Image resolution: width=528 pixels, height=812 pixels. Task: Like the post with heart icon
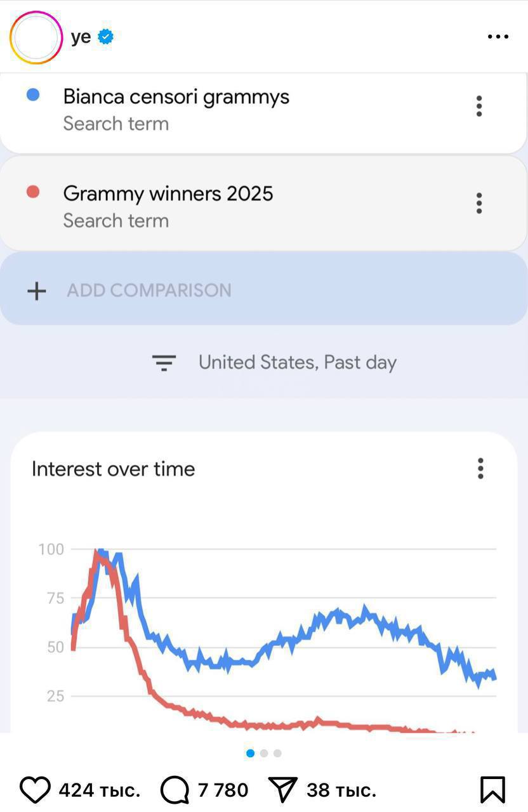click(x=34, y=790)
